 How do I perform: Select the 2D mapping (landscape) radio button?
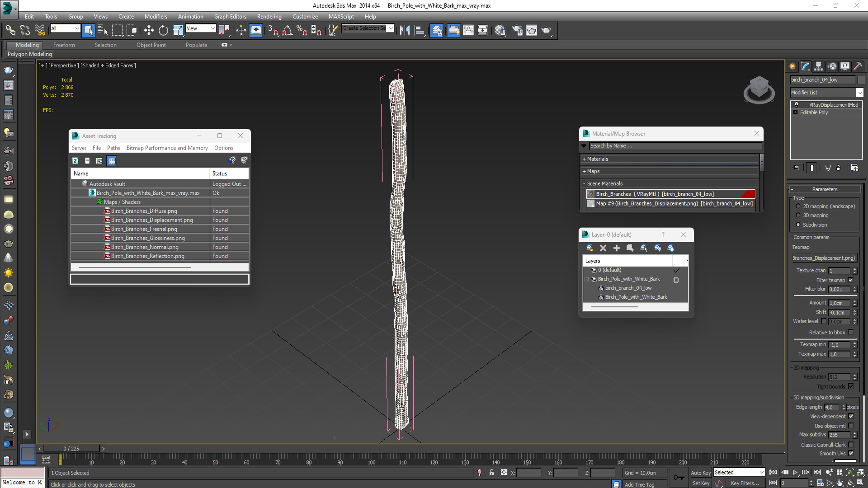(x=798, y=206)
